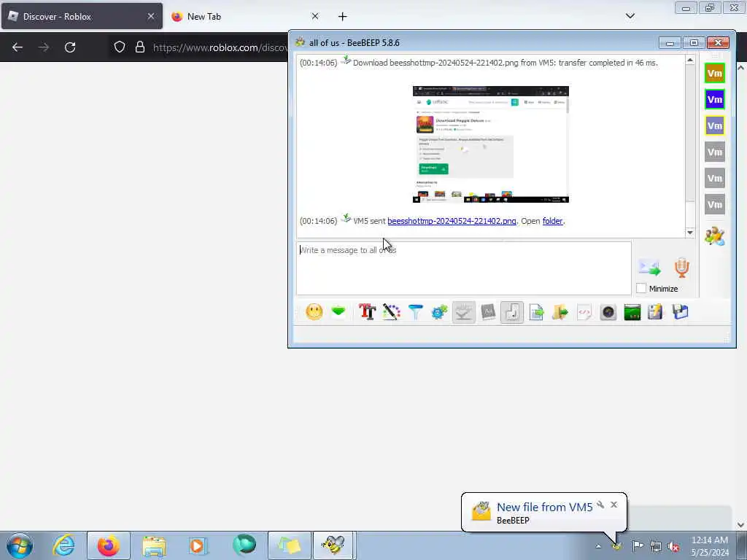Select the third grey offline Vm user
This screenshot has height=560, width=747.
[x=715, y=205]
